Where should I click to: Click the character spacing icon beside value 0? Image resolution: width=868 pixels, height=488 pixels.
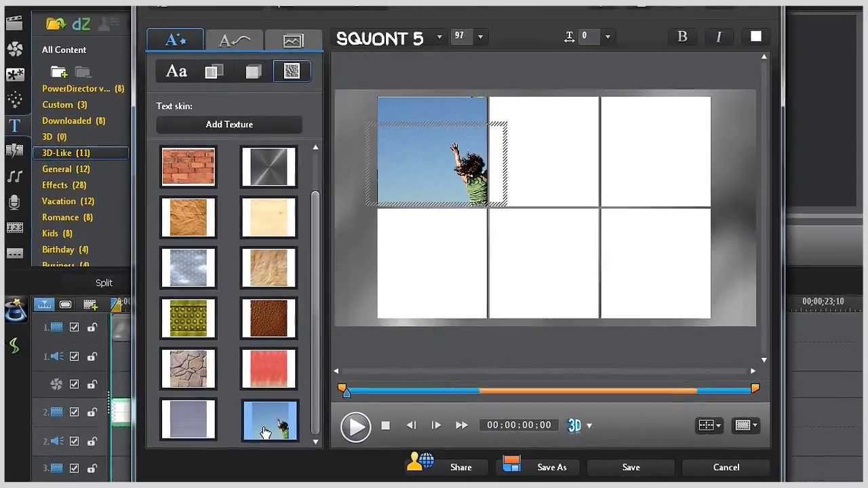(570, 37)
